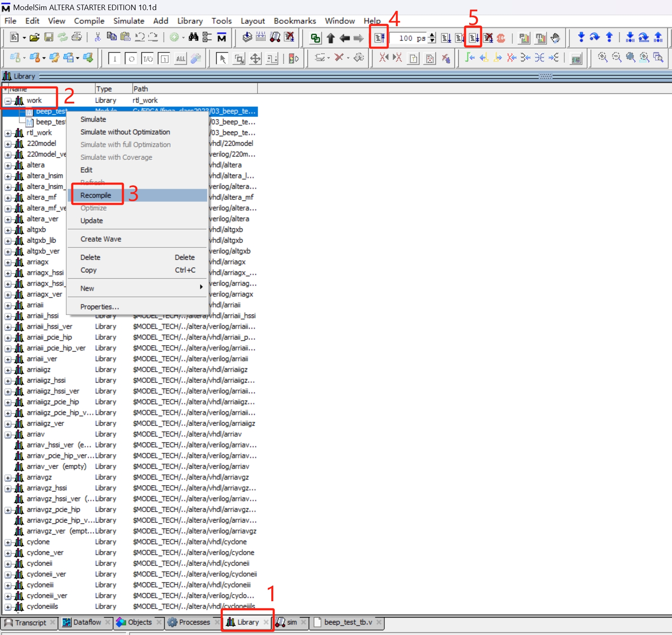Screen dimensions: 672x635
Task: Select the arriaiigz_hssi library row
Action: (130, 380)
